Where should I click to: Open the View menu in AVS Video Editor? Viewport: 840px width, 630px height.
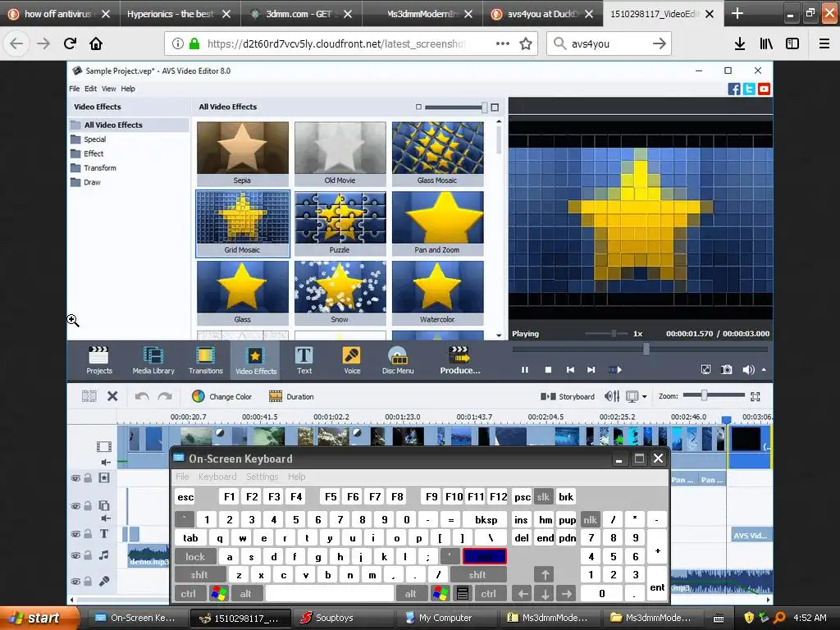pyautogui.click(x=109, y=89)
